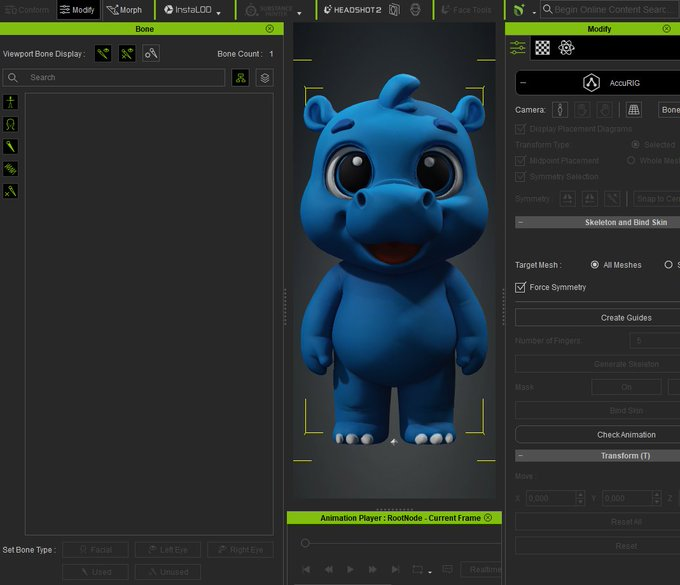680x585 pixels.
Task: Click the layers stack icon near search
Action: click(x=265, y=78)
